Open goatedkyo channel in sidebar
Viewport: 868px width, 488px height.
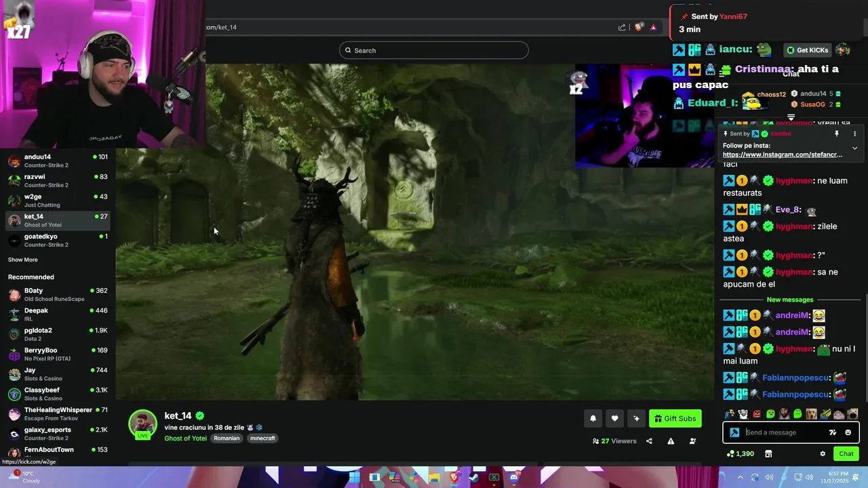[58, 240]
